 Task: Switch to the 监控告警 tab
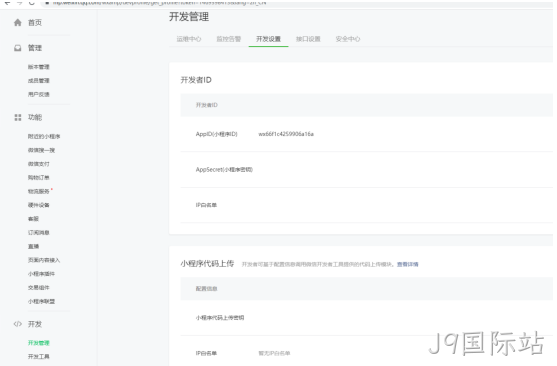228,39
